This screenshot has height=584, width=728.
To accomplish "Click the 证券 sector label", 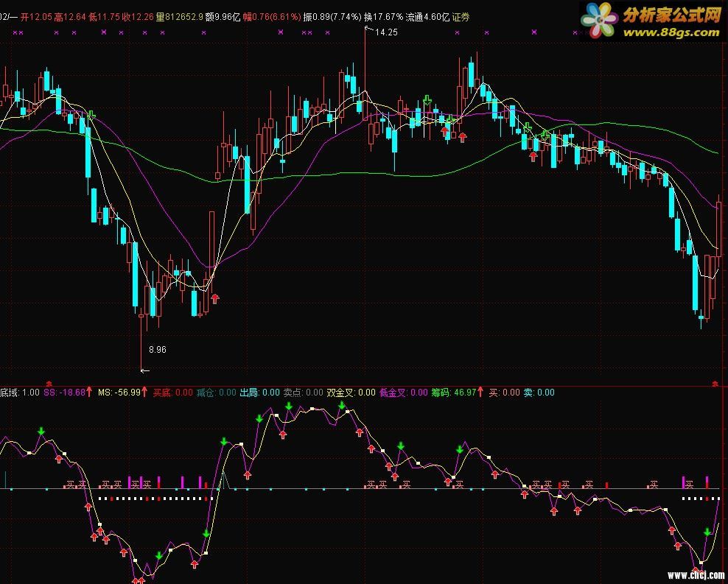I will [x=461, y=18].
